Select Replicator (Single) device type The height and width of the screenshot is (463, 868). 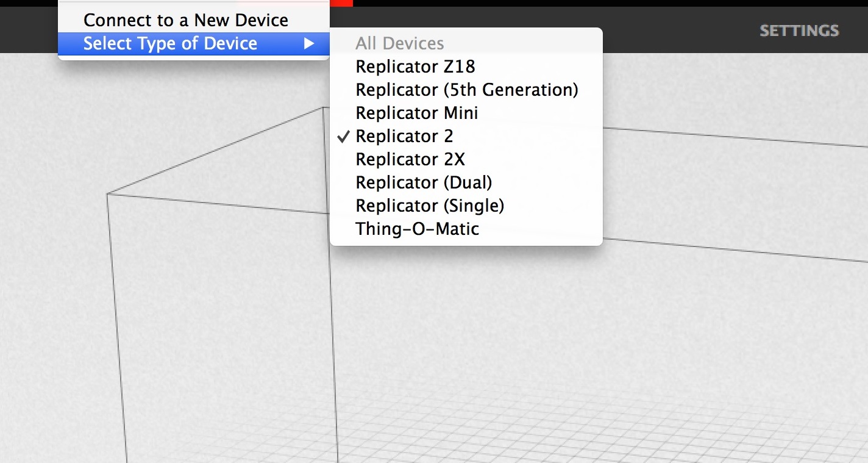pos(430,206)
